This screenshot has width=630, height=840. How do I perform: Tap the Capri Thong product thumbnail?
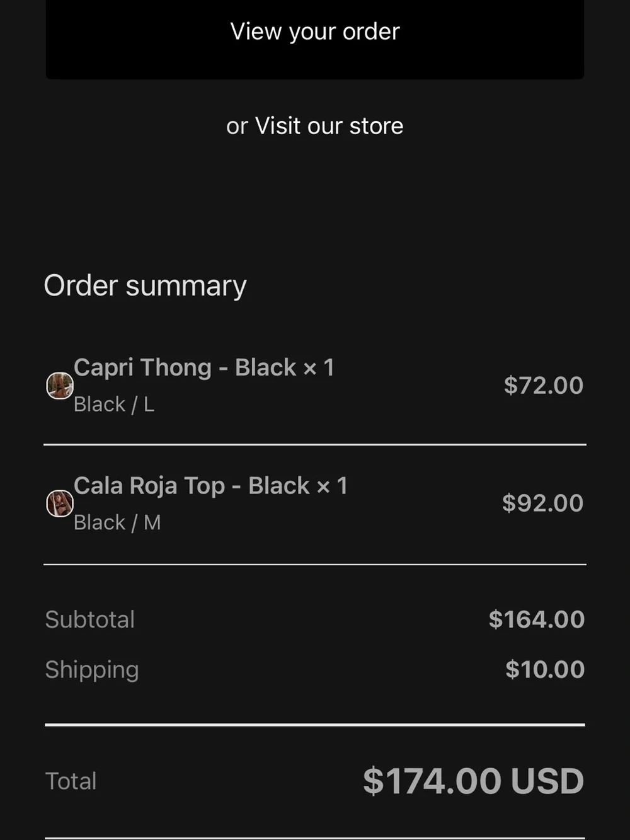[60, 386]
